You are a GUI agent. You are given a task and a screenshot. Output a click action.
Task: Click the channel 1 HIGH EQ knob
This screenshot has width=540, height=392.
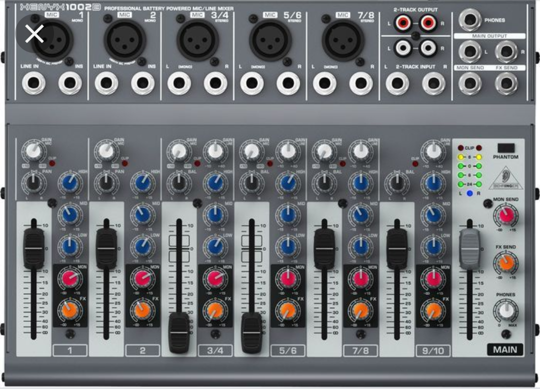[70, 182]
